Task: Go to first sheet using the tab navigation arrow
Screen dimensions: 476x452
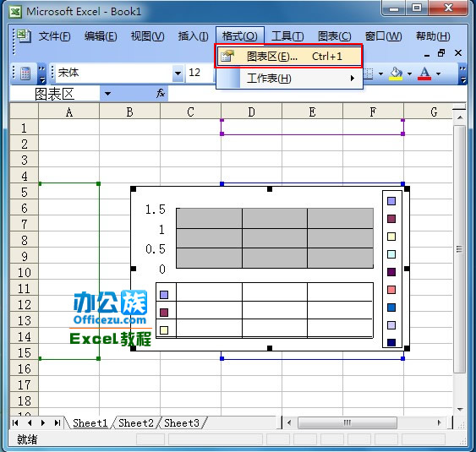Action: (x=15, y=422)
